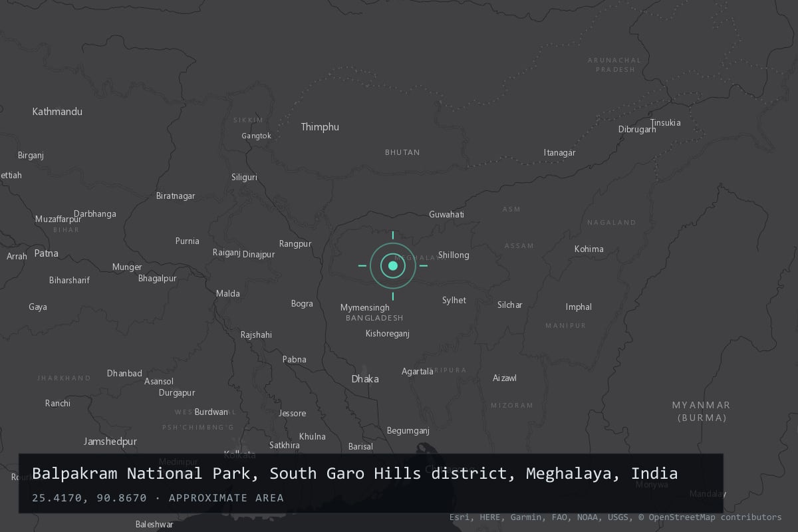The height and width of the screenshot is (532, 798).
Task: Select Dhaka on the map
Action: 365,379
